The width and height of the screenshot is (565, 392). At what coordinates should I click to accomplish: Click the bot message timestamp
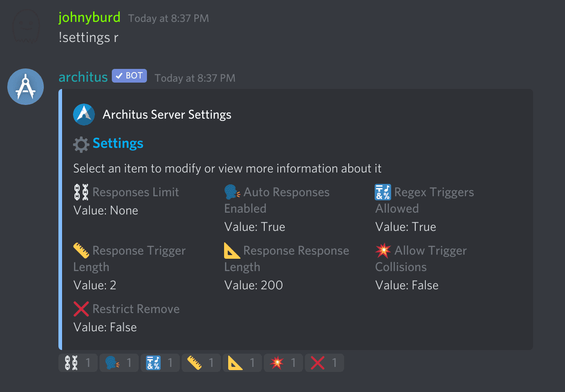coord(195,78)
